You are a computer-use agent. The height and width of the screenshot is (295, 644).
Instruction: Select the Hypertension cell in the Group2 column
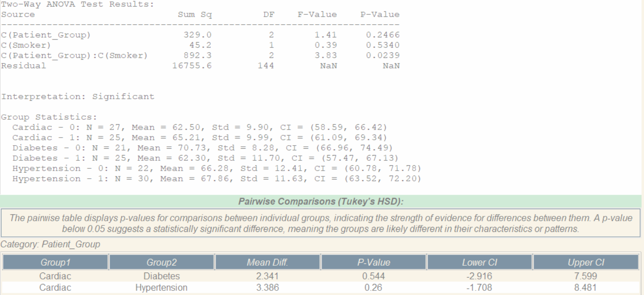point(161,287)
